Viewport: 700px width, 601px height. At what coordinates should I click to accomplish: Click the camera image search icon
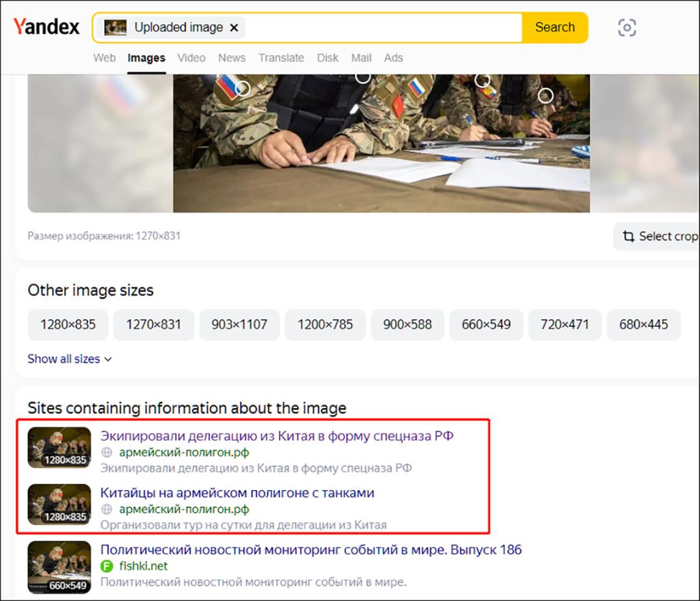pyautogui.click(x=627, y=28)
